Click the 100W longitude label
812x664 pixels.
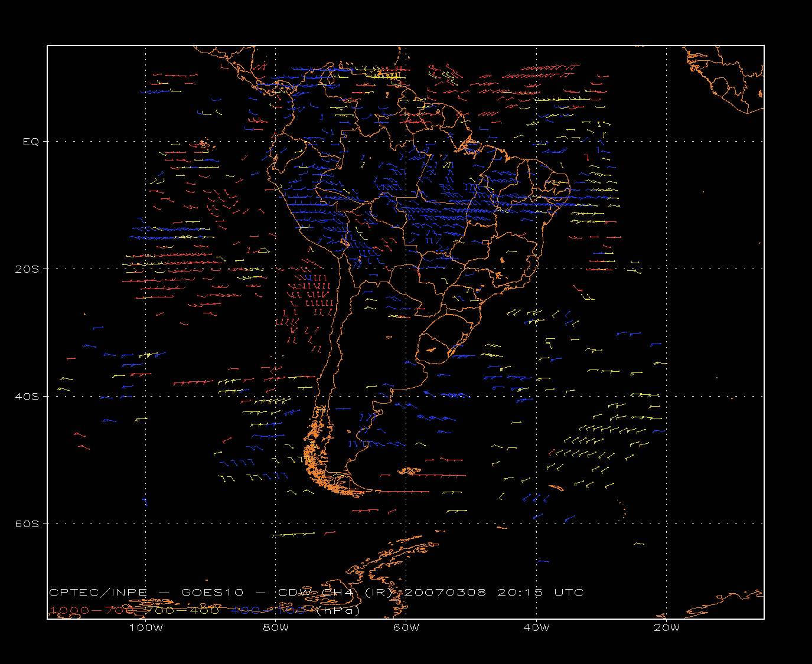(x=146, y=627)
